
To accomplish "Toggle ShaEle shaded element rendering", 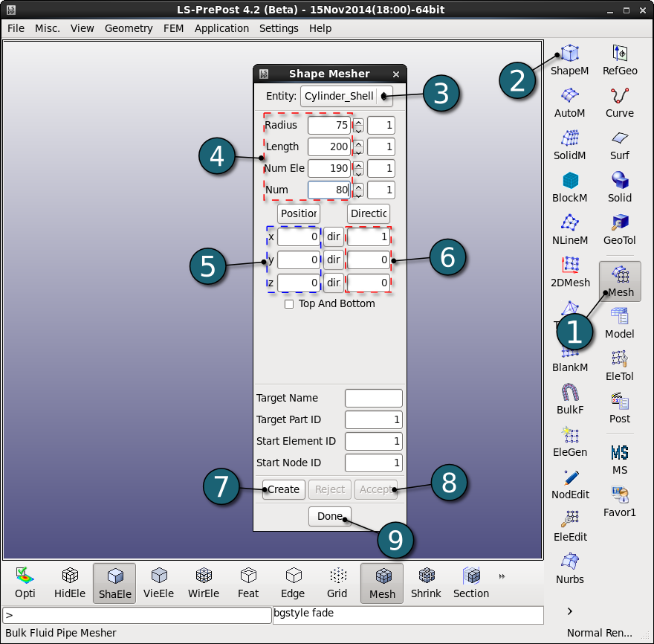I will 114,583.
